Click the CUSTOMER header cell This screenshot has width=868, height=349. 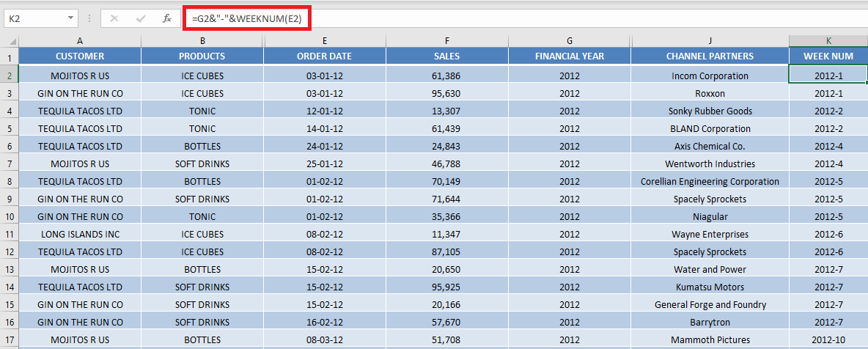pyautogui.click(x=80, y=56)
